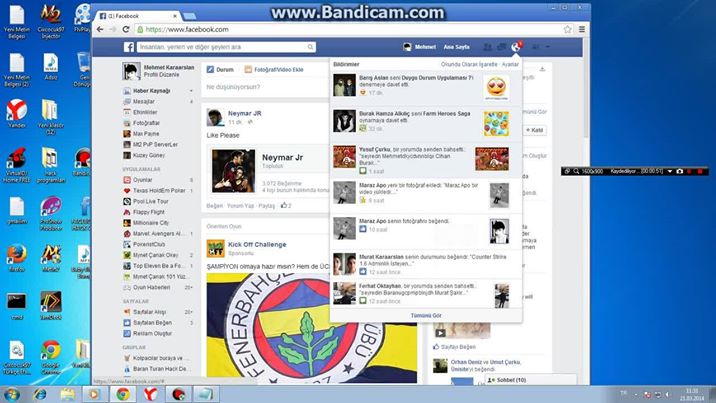Open Ayarlar in notifications panel
This screenshot has width=716, height=403.
(x=510, y=64)
